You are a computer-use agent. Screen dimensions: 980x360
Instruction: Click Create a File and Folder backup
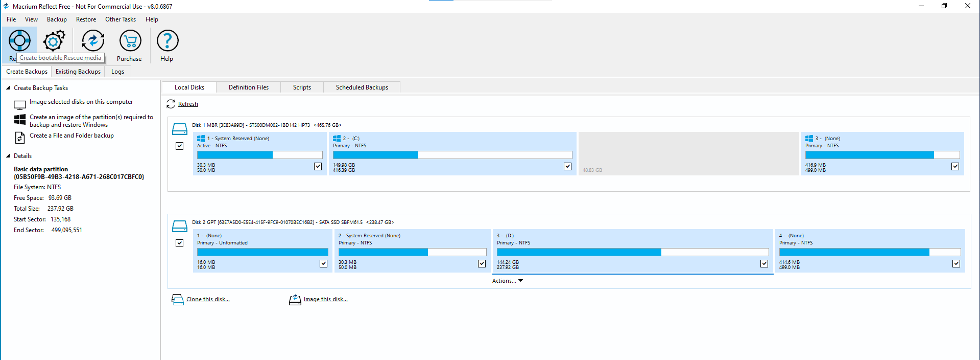click(x=72, y=136)
